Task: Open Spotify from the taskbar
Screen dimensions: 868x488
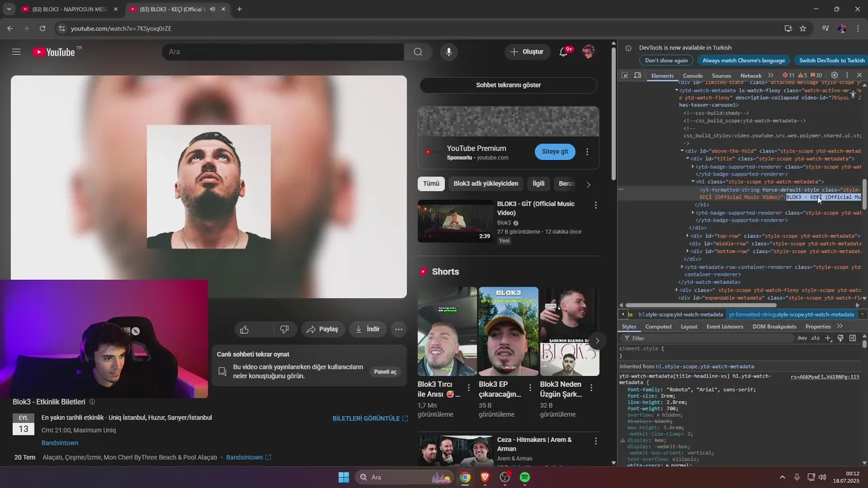Action: tap(525, 477)
